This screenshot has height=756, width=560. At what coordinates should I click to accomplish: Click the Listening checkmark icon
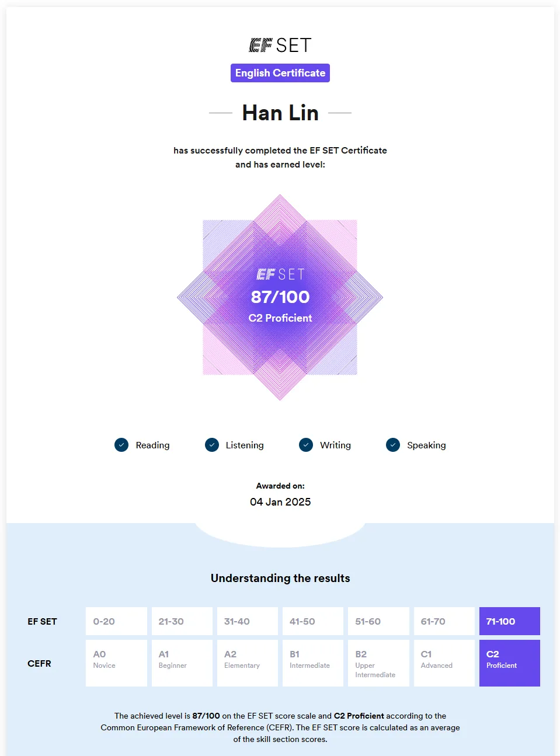(x=212, y=445)
